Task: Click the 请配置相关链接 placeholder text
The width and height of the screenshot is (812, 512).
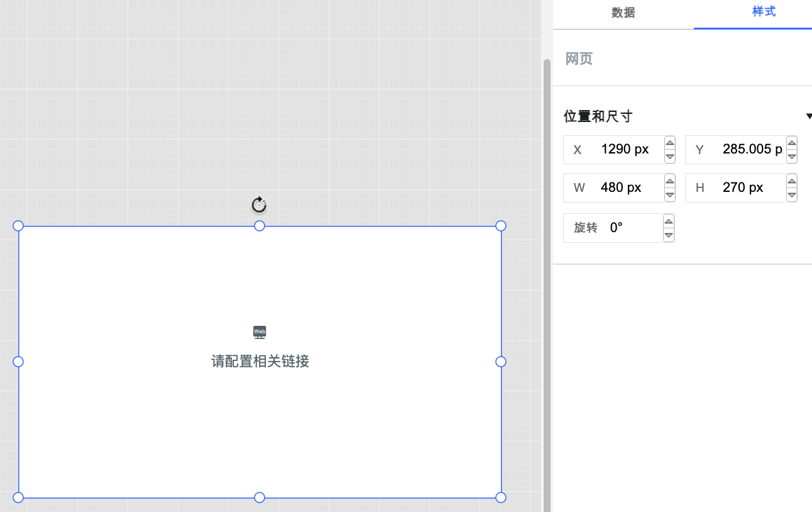Action: coord(260,362)
